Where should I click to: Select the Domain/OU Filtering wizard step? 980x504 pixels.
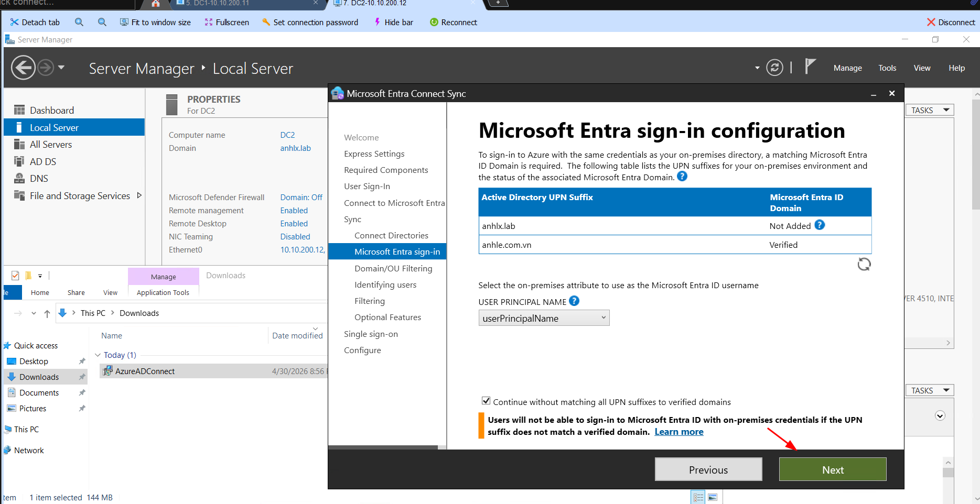pyautogui.click(x=393, y=269)
